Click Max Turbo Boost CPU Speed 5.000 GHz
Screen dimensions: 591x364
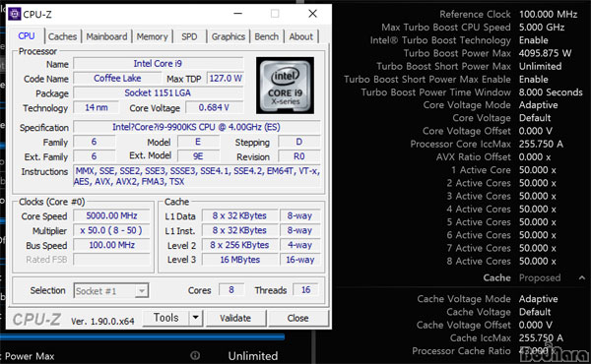542,28
